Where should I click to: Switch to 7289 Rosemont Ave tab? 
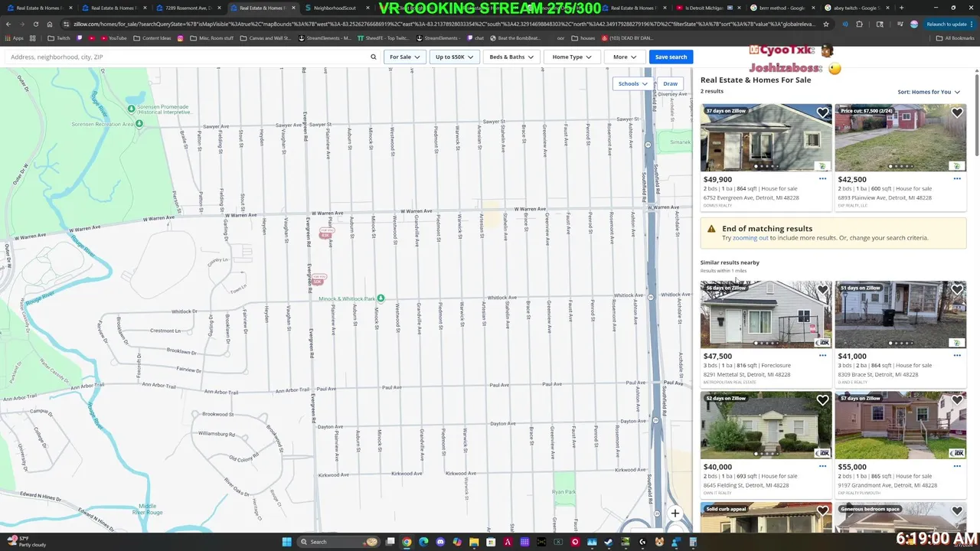187,8
